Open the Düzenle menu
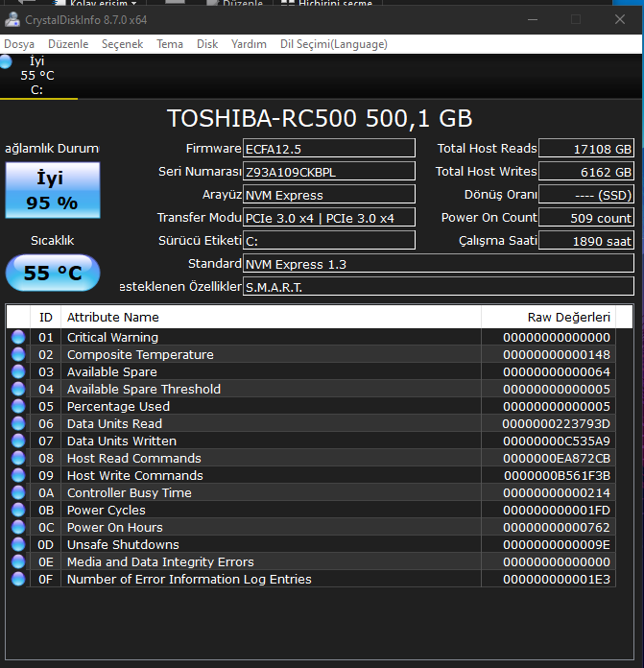Screen dimensions: 644x668 (x=68, y=44)
